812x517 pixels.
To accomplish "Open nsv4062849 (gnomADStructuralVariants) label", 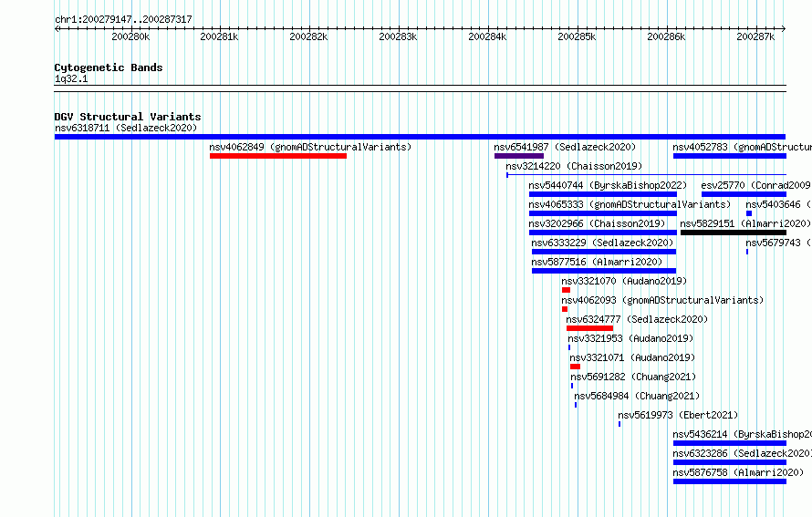I will tap(310, 147).
